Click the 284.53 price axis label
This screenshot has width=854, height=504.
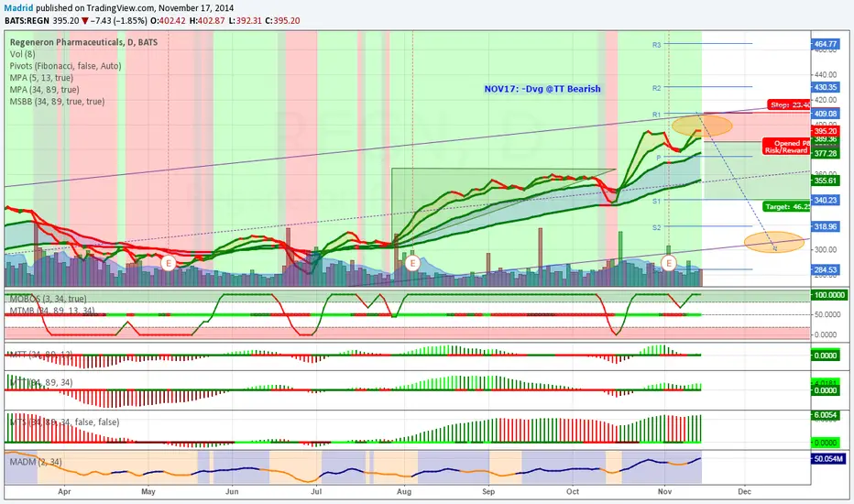[826, 269]
